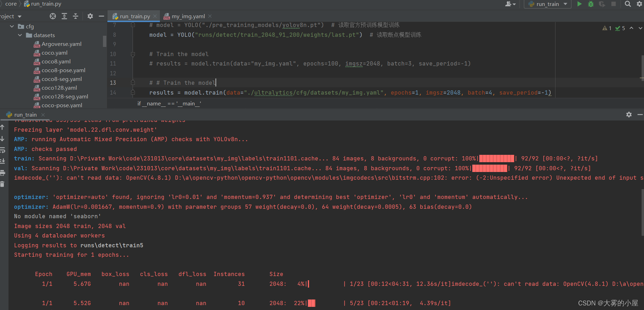Click the project tree scrollbar

(105, 41)
